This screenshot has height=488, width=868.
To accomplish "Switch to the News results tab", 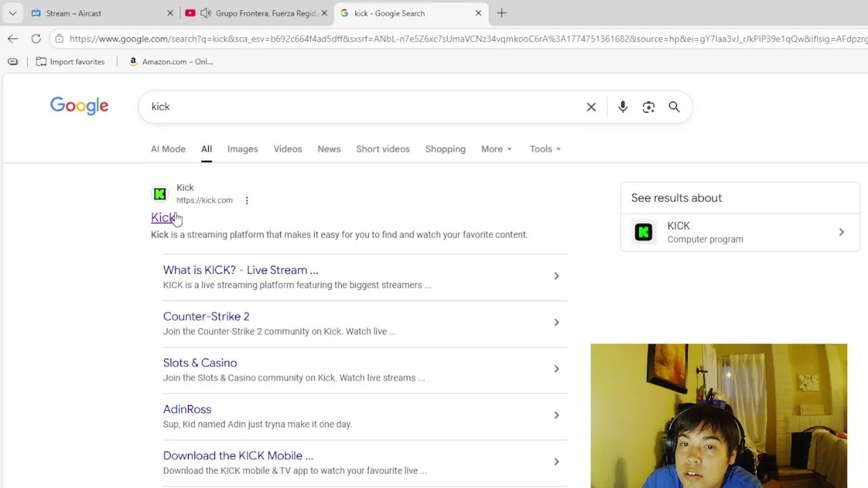I will 329,149.
